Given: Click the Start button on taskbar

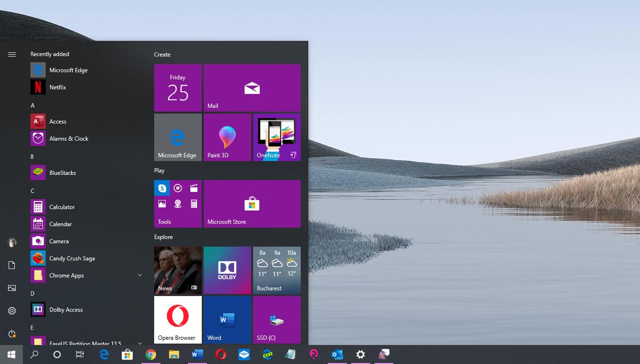Looking at the screenshot, I should coord(11,354).
